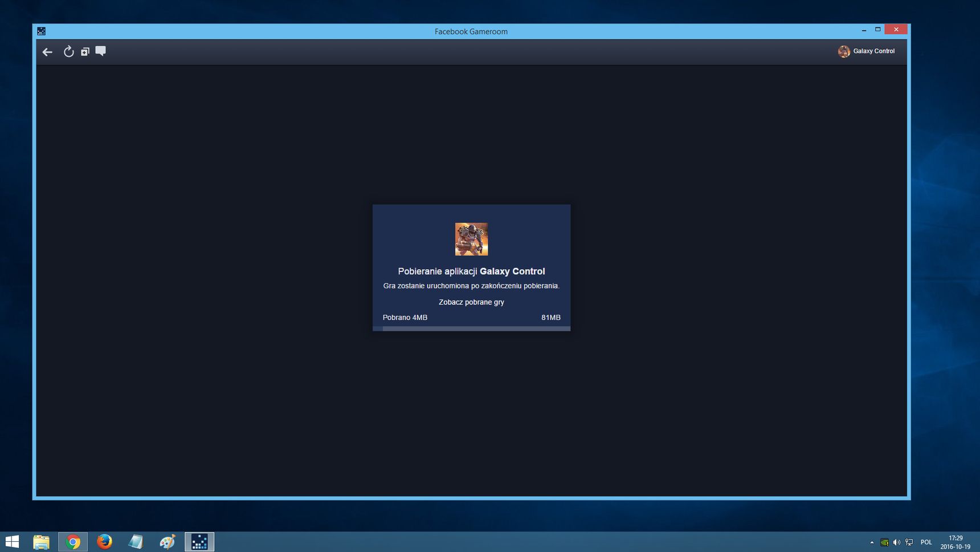Maximize the Facebook Gameroom window
The image size is (980, 552).
(x=877, y=30)
